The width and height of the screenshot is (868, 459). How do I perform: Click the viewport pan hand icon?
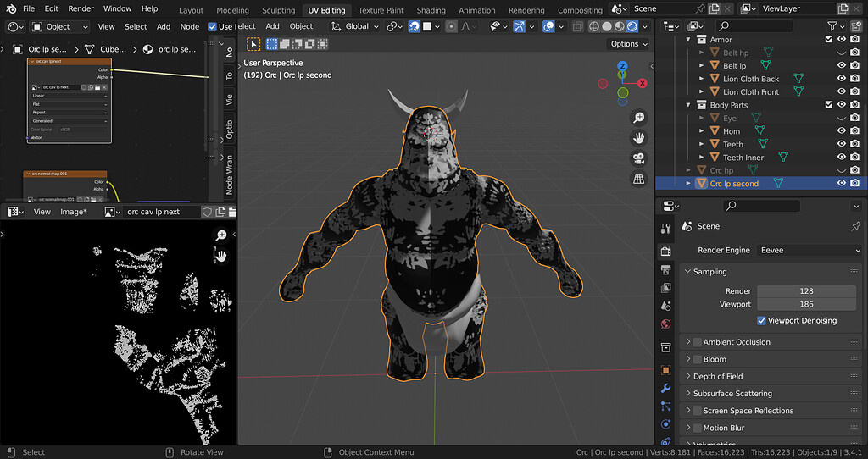639,138
